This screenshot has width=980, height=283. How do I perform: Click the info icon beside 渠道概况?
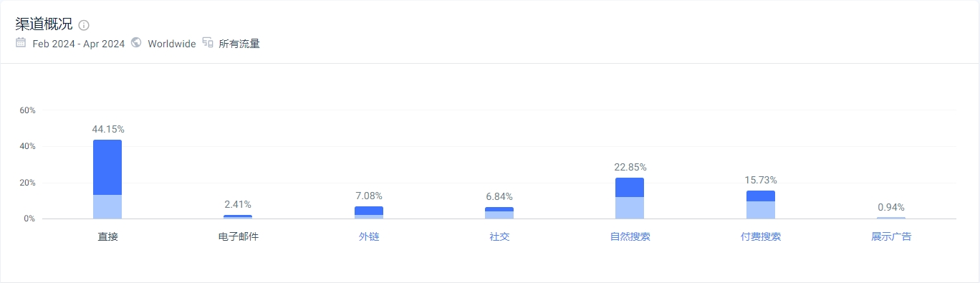click(84, 25)
